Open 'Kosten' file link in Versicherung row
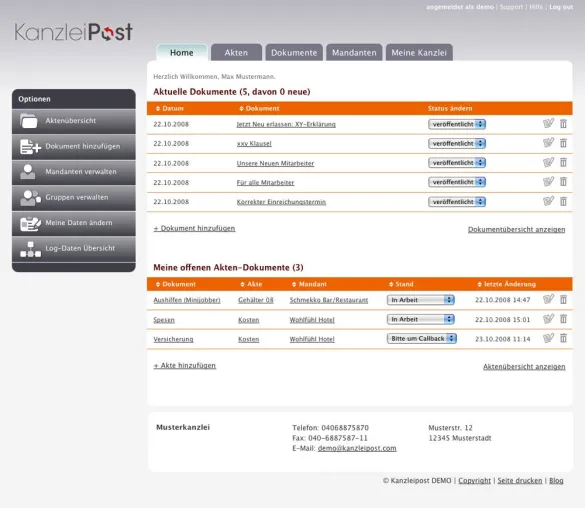 tap(248, 339)
